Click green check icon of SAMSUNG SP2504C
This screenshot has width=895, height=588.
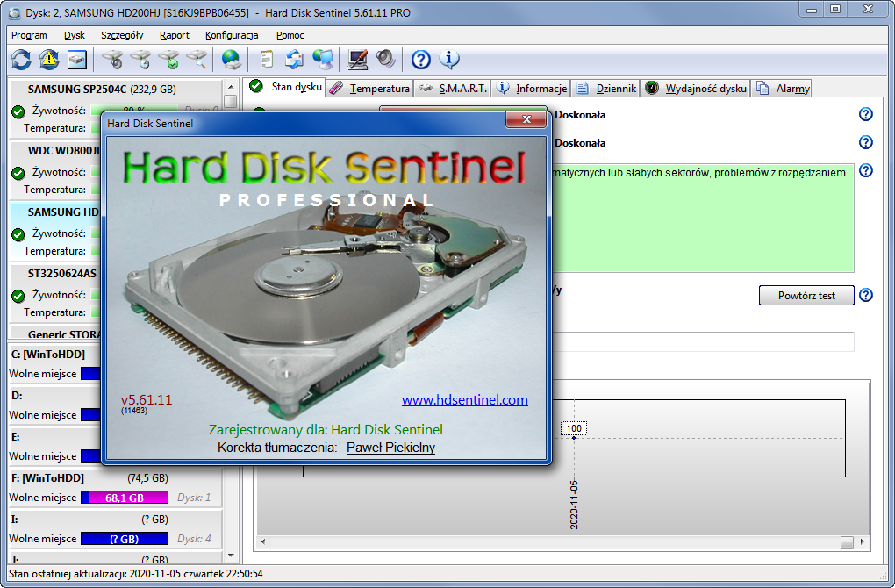[18, 111]
